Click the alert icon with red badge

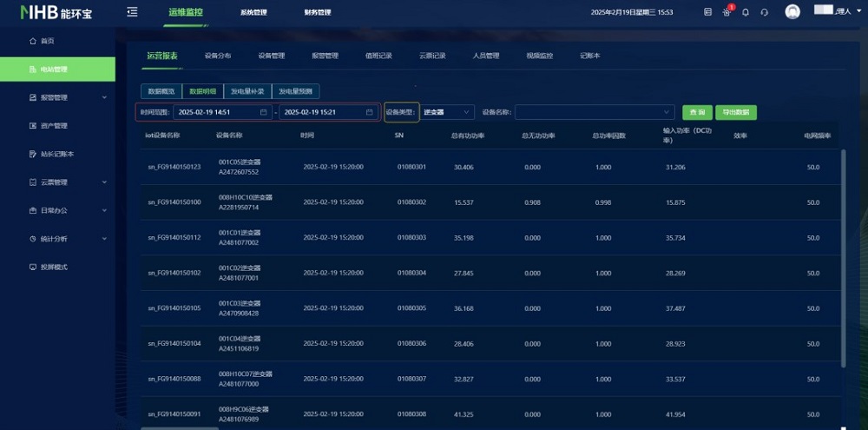tap(727, 11)
